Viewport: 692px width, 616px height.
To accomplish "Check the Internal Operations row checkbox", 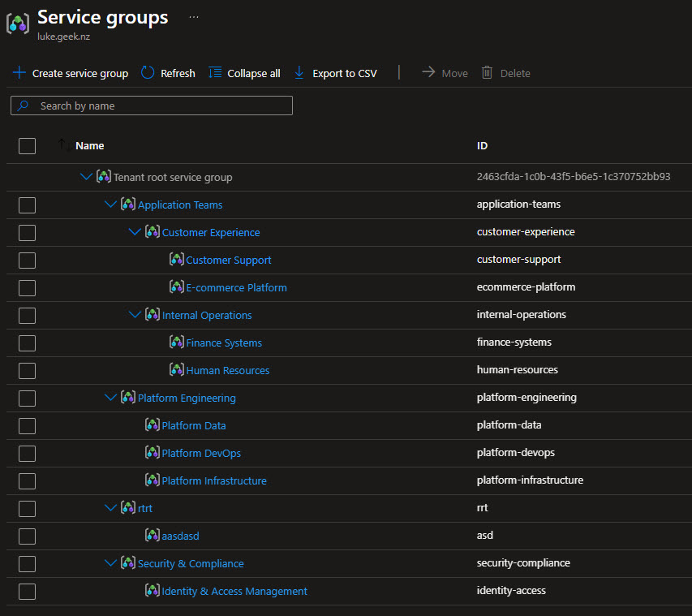I will pos(27,315).
